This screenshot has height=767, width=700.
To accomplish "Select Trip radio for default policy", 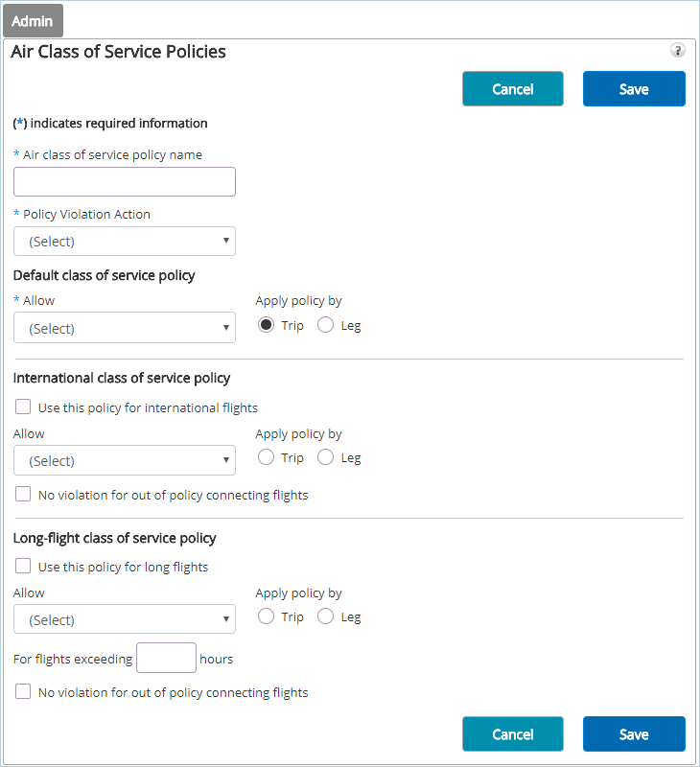I will tap(267, 325).
